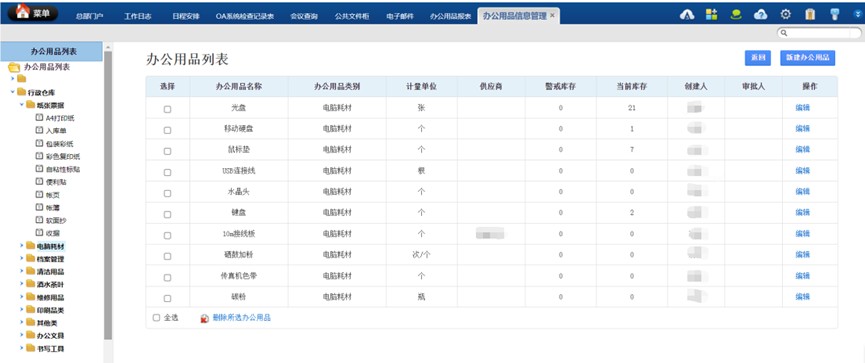The width and height of the screenshot is (865, 363).
Task: Open the colored tiles plus icon
Action: point(712,15)
